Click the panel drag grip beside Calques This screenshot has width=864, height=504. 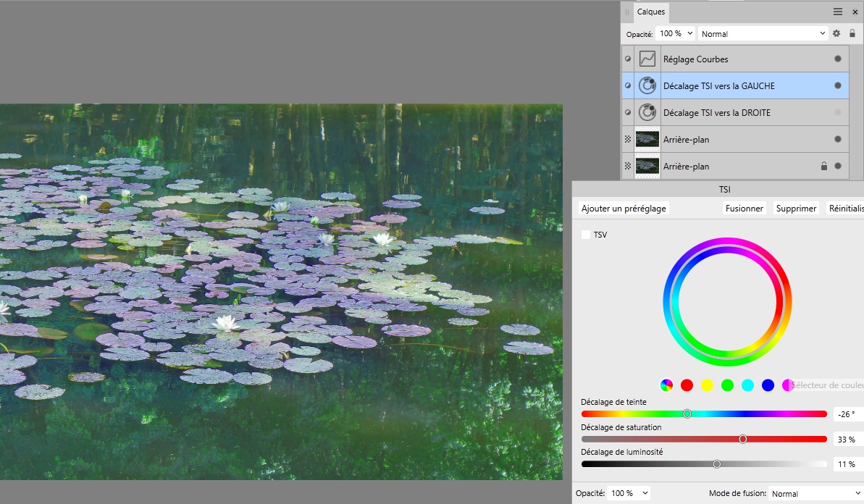tap(627, 12)
